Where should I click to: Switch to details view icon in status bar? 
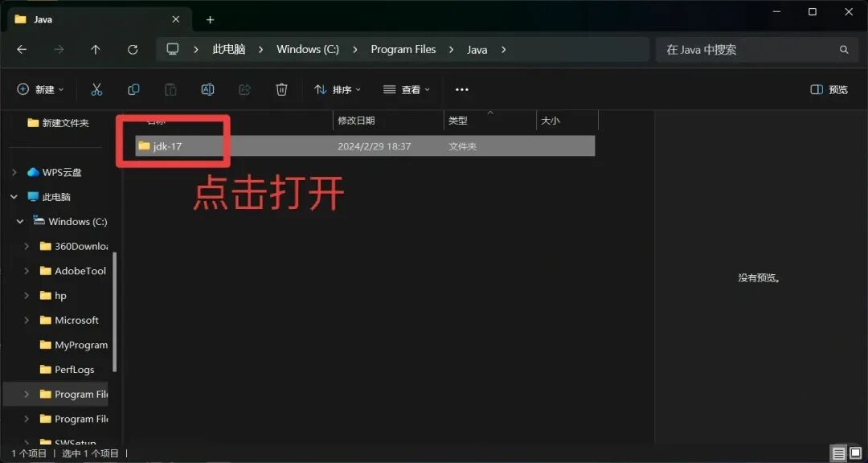pos(839,454)
